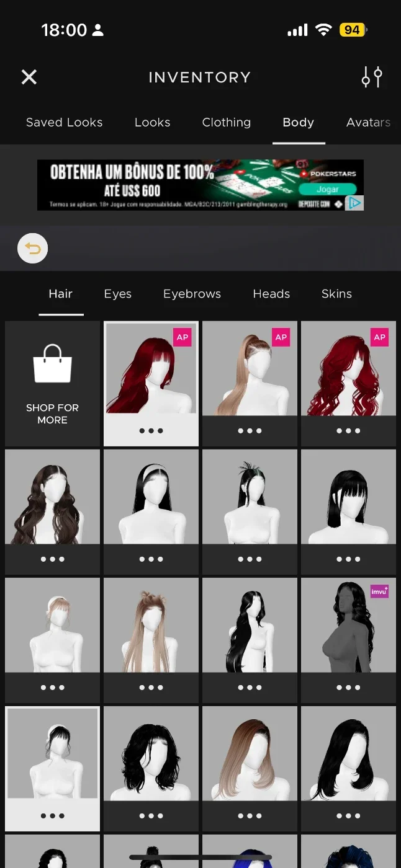Tap the 18:00 clock in status bar

[x=64, y=30]
